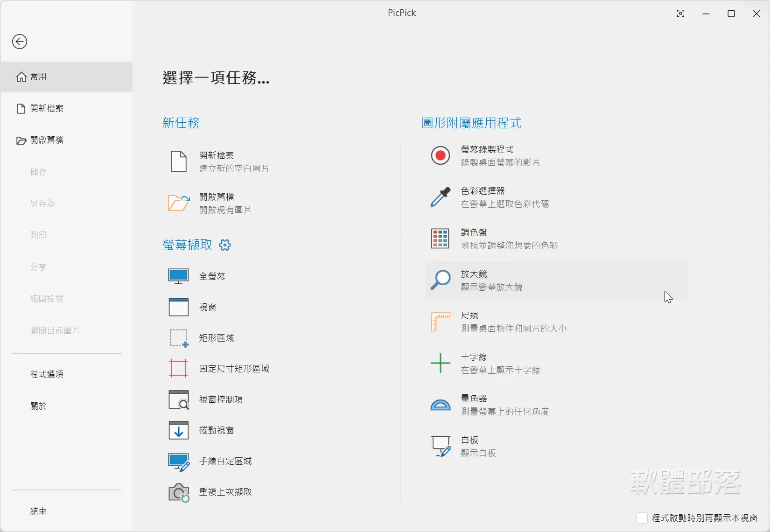
Task: Select 開啟舊檔 in the left sidebar
Action: pyautogui.click(x=67, y=140)
